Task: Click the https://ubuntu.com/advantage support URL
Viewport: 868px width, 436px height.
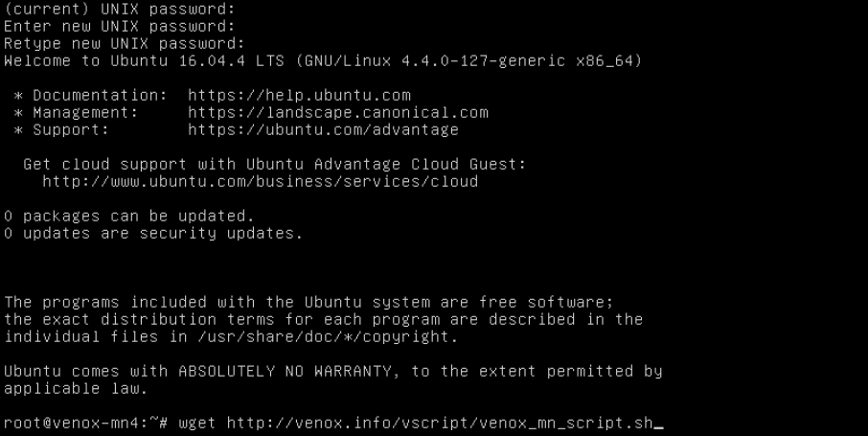Action: [323, 129]
